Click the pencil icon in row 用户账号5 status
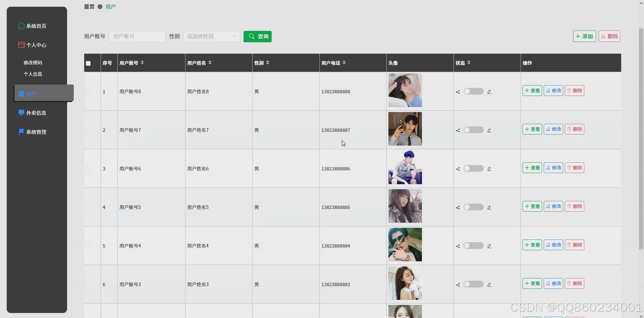The height and width of the screenshot is (318, 644). (489, 208)
